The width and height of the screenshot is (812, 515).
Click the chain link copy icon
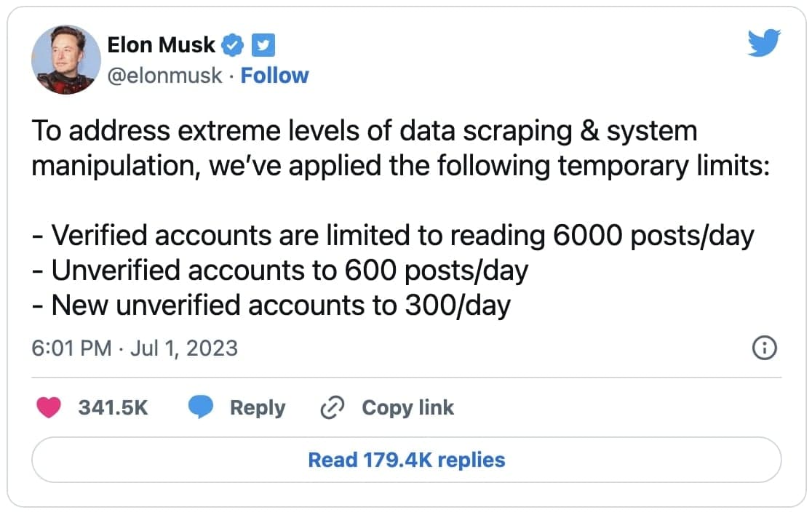pos(332,408)
